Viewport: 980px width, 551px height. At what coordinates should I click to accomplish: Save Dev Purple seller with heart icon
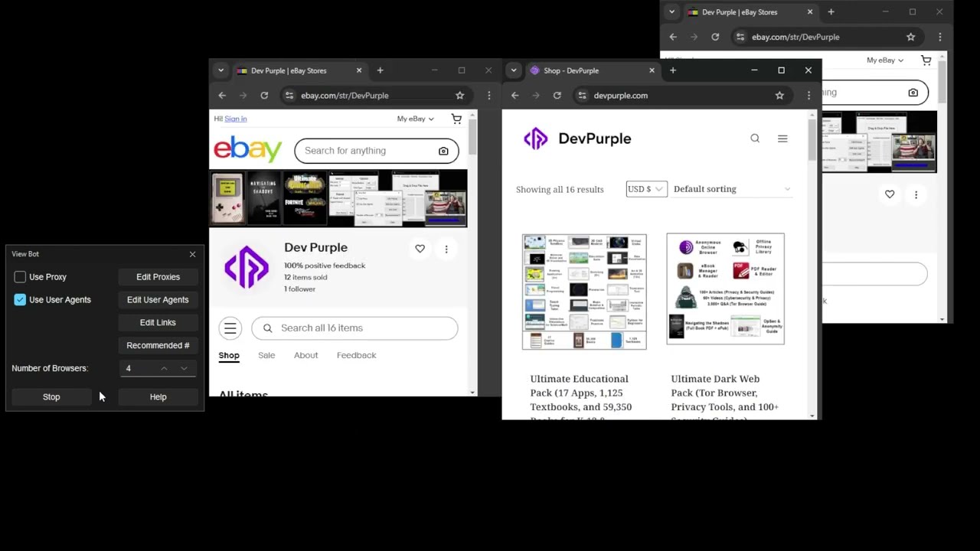tap(420, 249)
